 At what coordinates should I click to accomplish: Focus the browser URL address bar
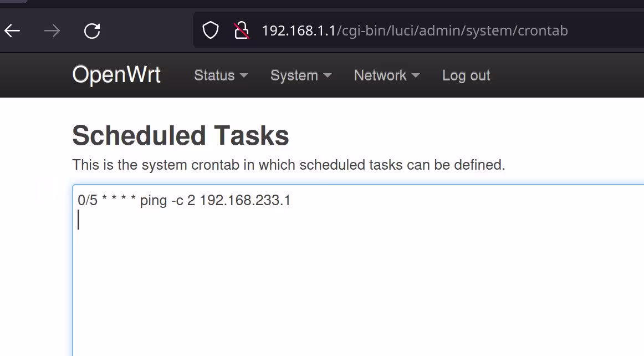(415, 30)
